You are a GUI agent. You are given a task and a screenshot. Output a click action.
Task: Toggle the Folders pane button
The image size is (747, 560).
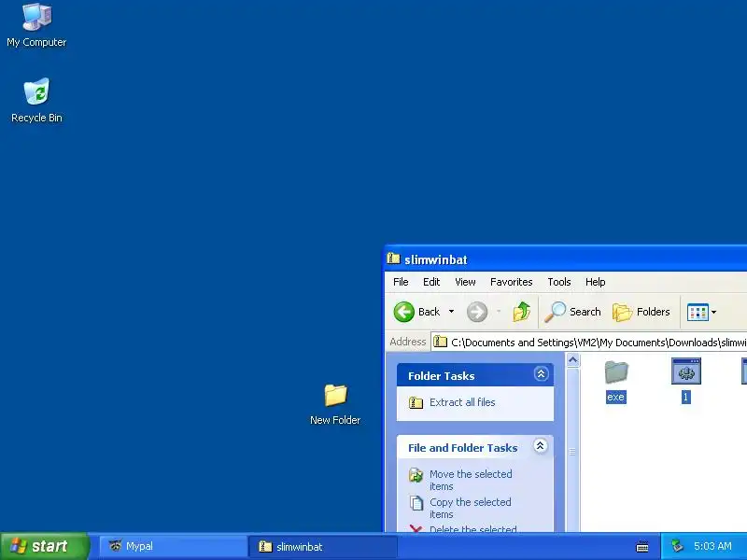tap(641, 312)
